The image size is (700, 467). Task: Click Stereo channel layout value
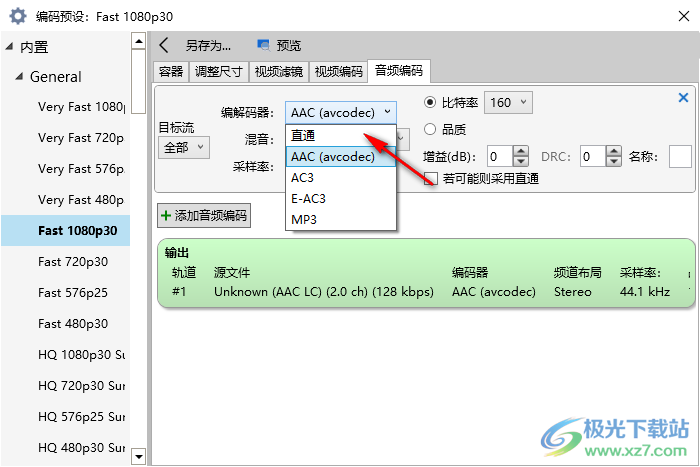[572, 292]
